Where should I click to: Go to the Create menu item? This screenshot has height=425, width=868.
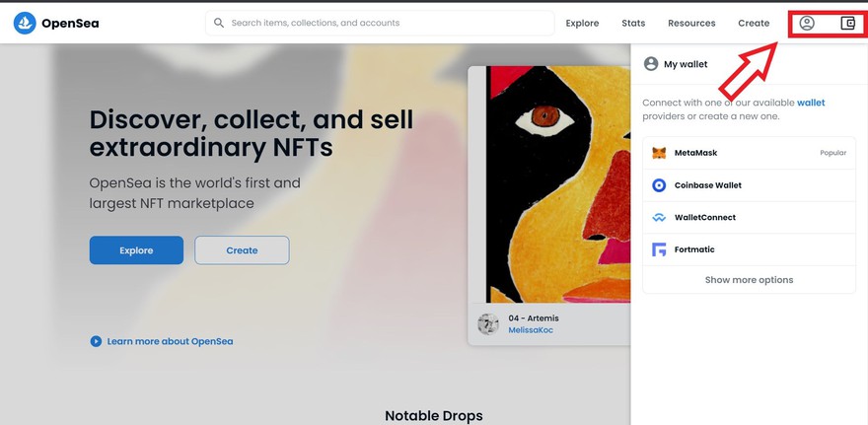pyautogui.click(x=754, y=23)
